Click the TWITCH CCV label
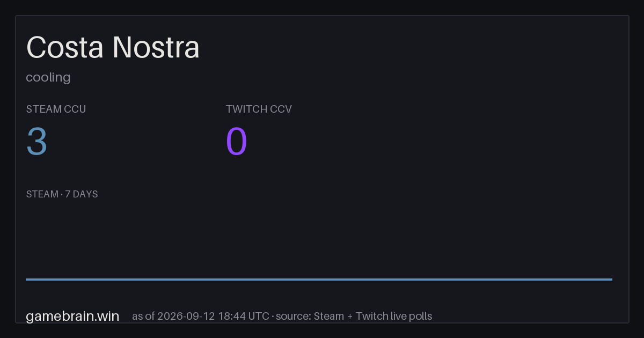The height and width of the screenshot is (338, 644). (x=259, y=109)
